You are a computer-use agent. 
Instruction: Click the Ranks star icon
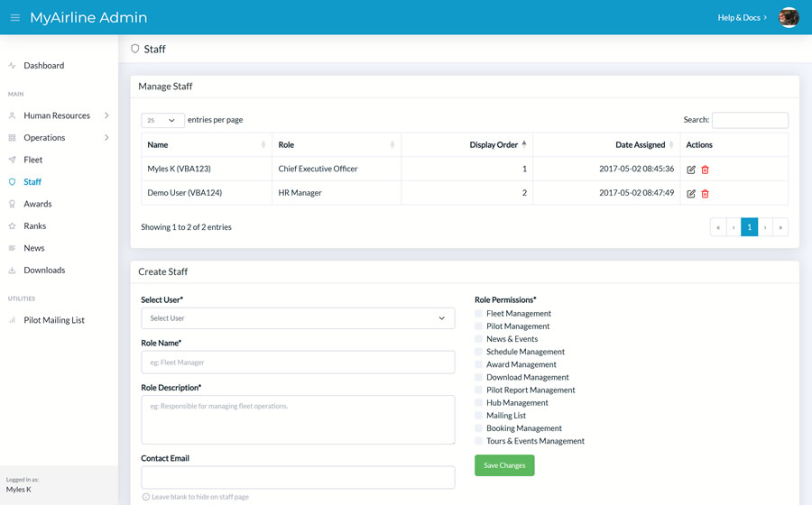pos(12,226)
